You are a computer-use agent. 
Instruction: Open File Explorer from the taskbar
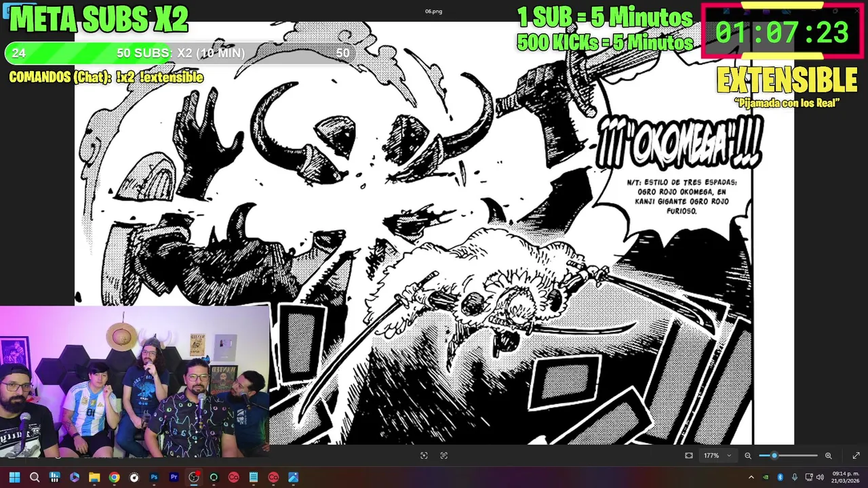pos(94,477)
